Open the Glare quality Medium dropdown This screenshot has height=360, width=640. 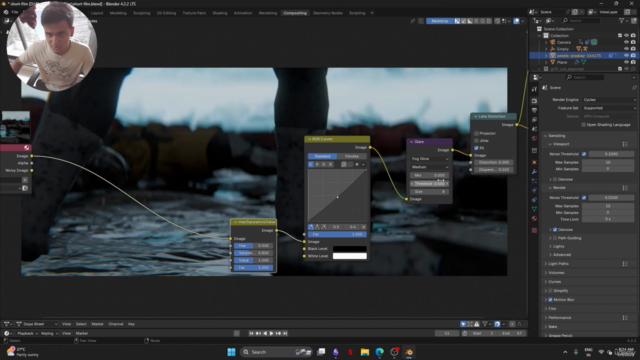click(430, 167)
